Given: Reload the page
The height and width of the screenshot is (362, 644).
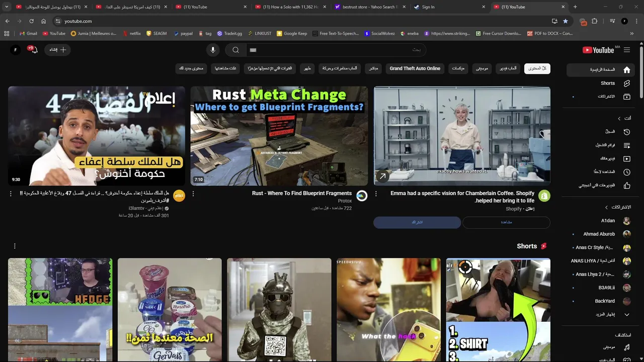Looking at the screenshot, I should [x=31, y=21].
